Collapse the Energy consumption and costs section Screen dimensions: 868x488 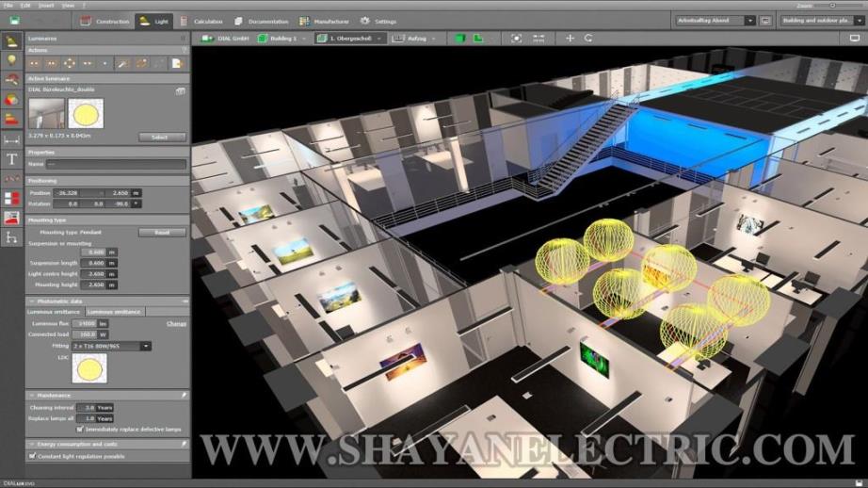(x=32, y=445)
